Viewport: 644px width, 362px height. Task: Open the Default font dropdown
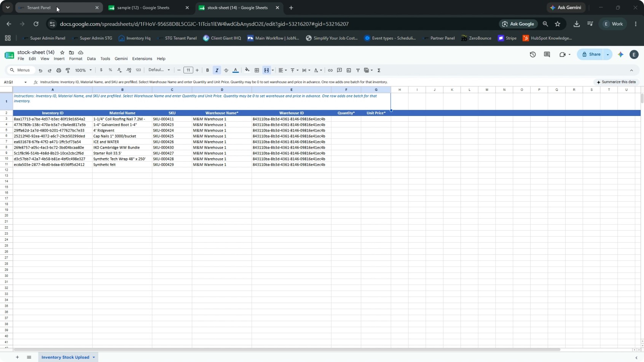[159, 70]
